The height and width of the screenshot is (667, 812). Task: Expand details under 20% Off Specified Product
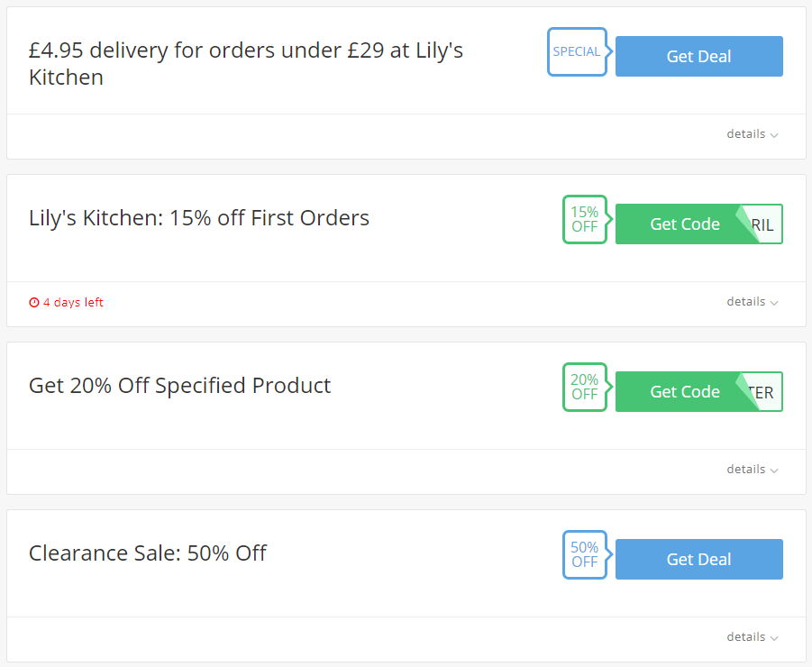point(753,470)
